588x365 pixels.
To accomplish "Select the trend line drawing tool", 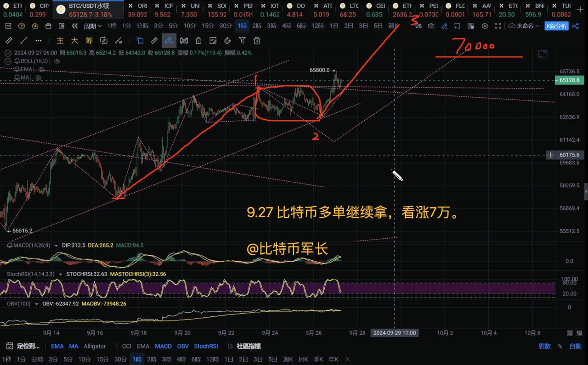I will tap(23, 41).
